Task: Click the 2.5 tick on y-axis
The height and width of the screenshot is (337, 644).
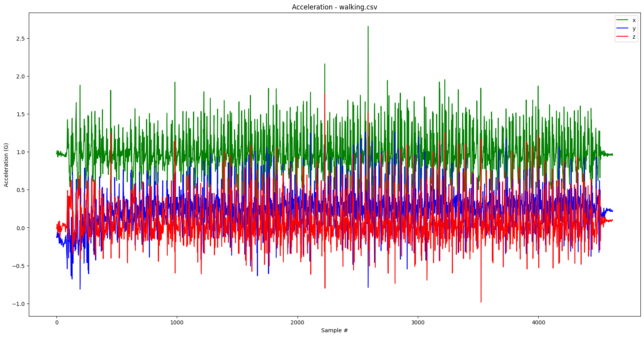Action: coord(20,39)
